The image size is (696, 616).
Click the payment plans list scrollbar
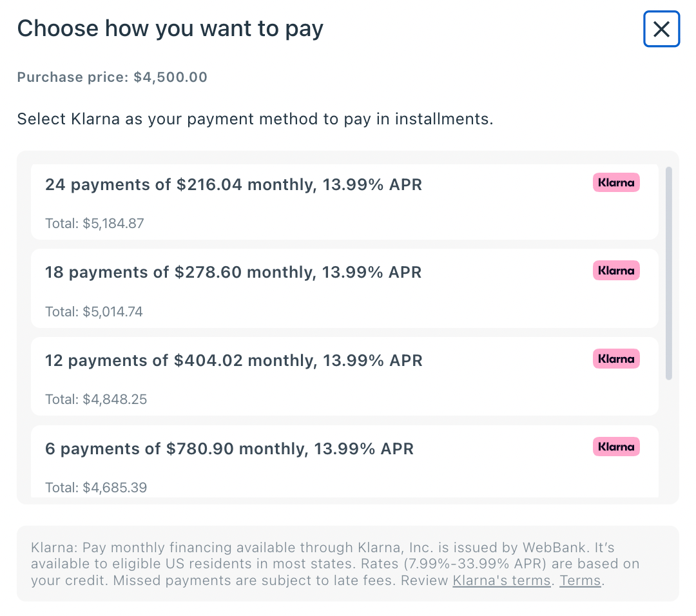coord(669,273)
